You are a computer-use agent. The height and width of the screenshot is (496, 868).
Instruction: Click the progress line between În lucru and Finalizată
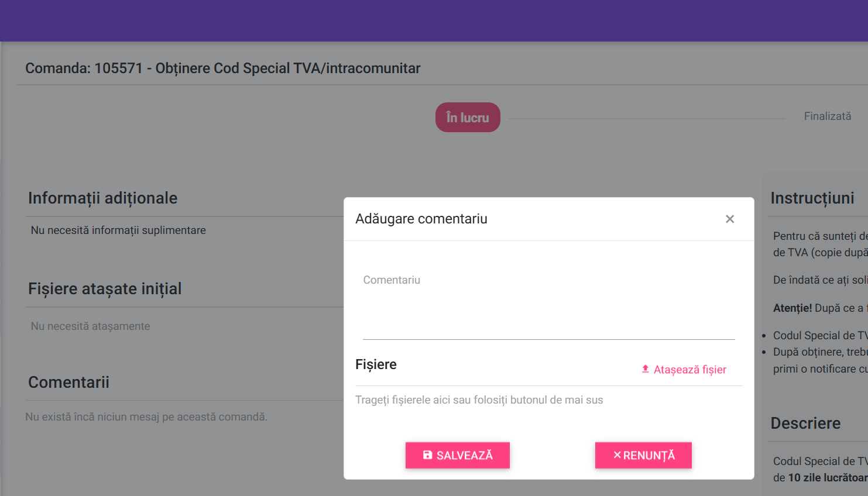tap(647, 119)
